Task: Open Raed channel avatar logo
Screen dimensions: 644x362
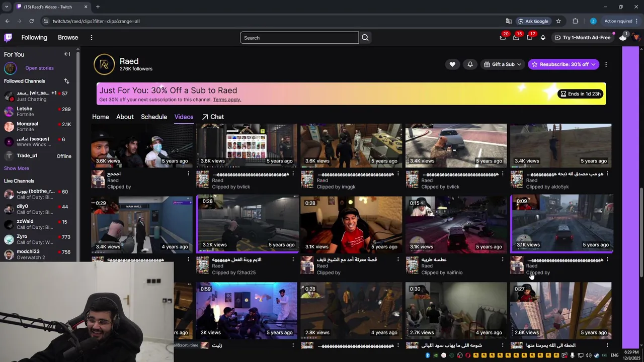Action: click(104, 64)
